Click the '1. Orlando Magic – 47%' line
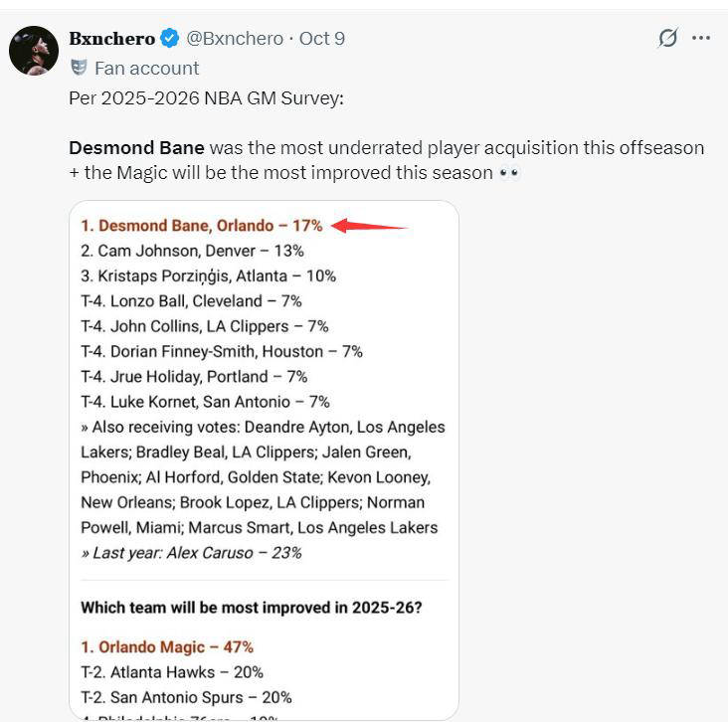 [167, 646]
